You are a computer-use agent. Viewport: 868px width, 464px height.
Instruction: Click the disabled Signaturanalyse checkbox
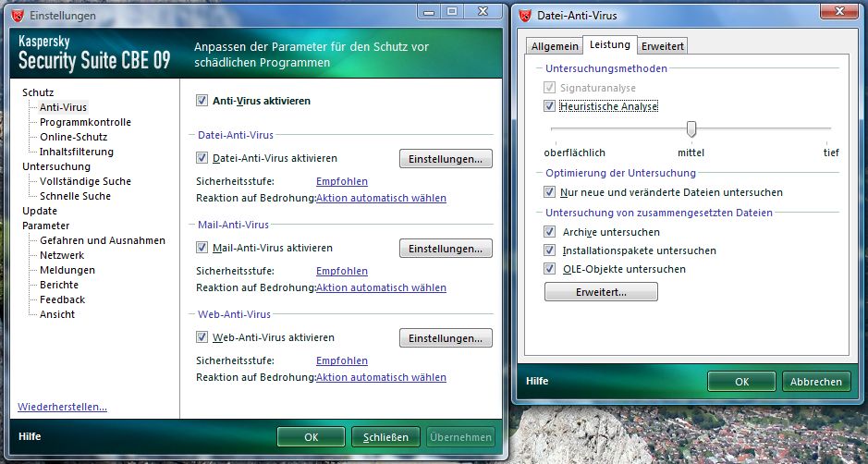point(549,88)
